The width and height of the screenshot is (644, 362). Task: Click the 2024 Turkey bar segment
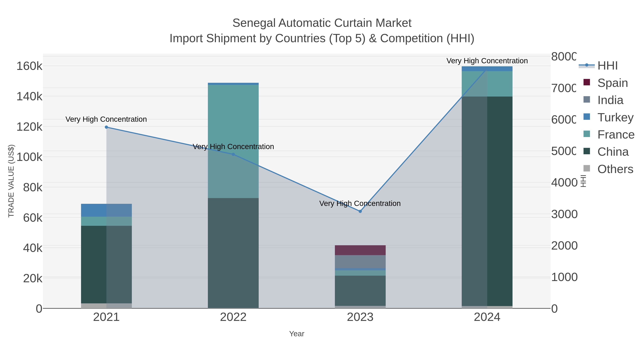(487, 69)
